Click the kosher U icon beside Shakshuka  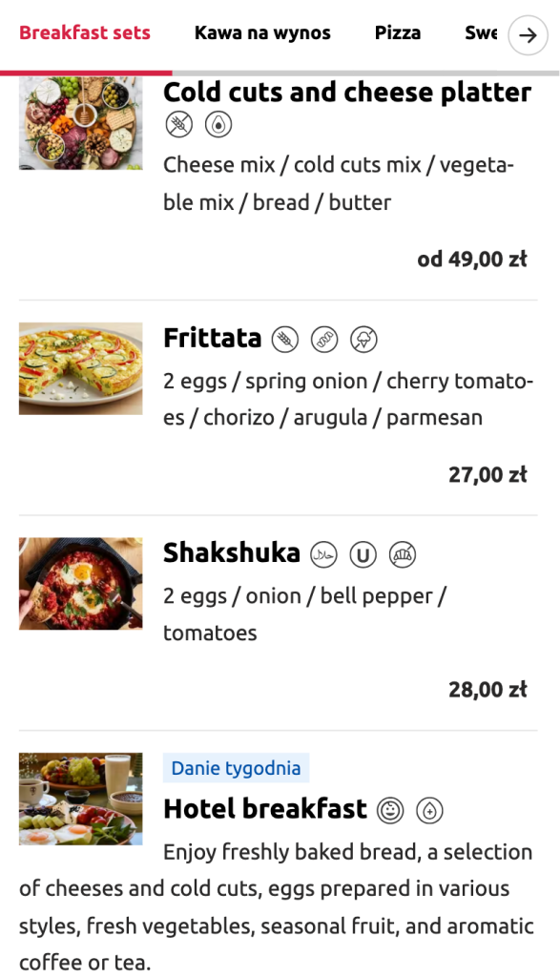pyautogui.click(x=363, y=553)
